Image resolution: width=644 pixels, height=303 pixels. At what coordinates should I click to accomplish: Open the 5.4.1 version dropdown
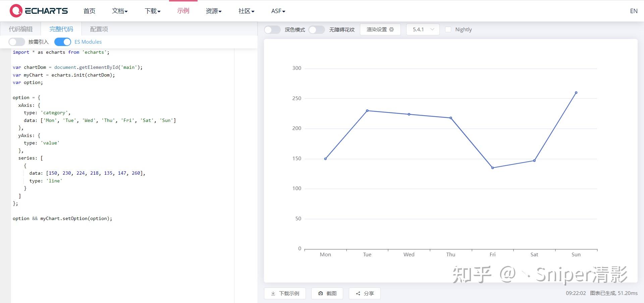[422, 30]
